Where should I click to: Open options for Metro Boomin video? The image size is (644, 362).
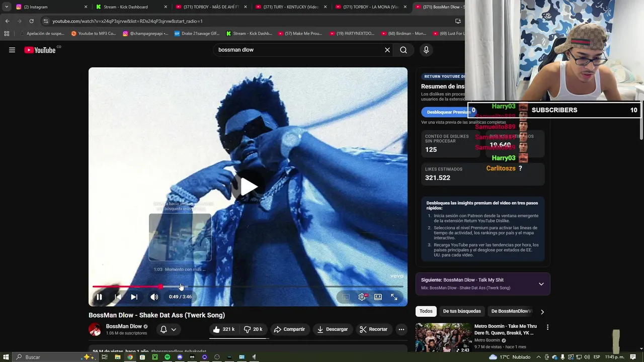547,327
